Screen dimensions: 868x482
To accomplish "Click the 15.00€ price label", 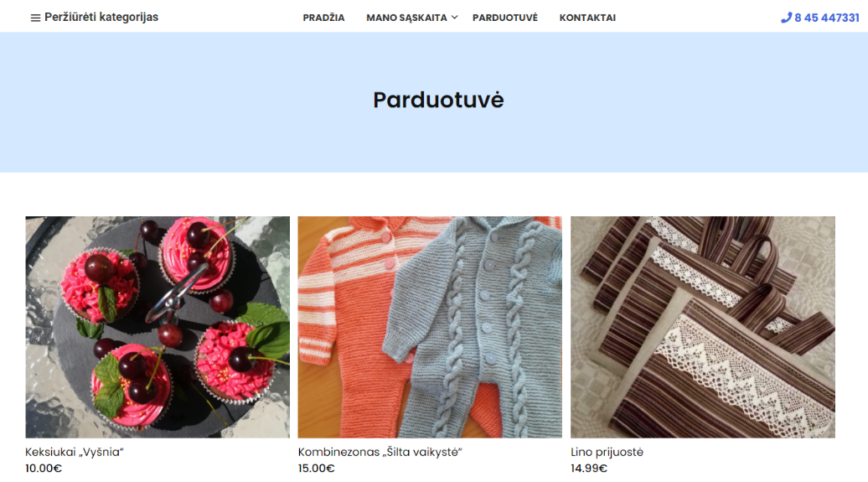I will tap(316, 468).
